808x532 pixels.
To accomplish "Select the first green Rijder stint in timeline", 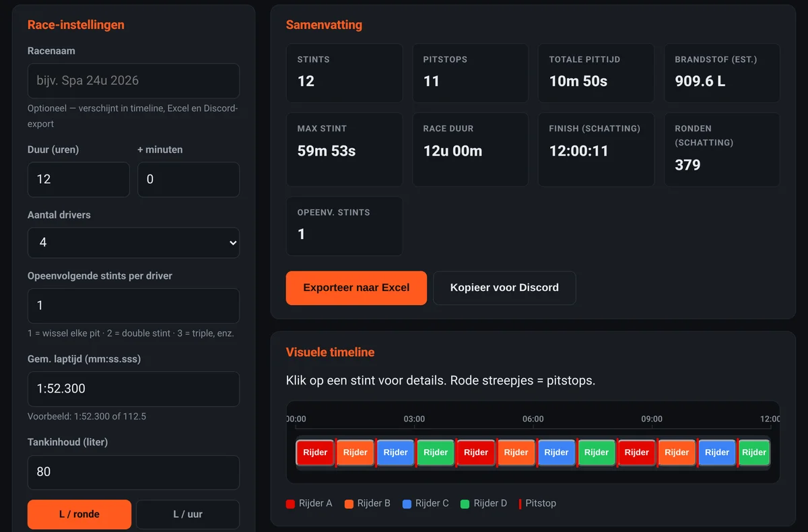I will [436, 453].
